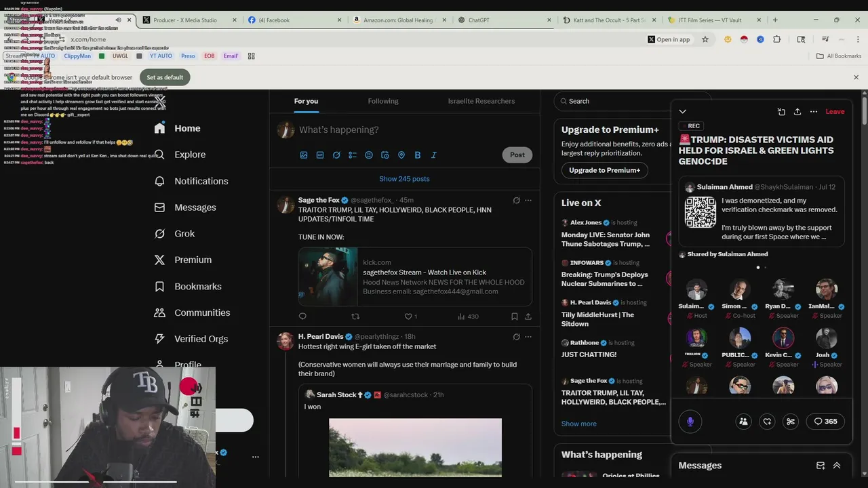Collapse the Space panel with chevron
Screen dimensions: 868x488
click(x=683, y=112)
